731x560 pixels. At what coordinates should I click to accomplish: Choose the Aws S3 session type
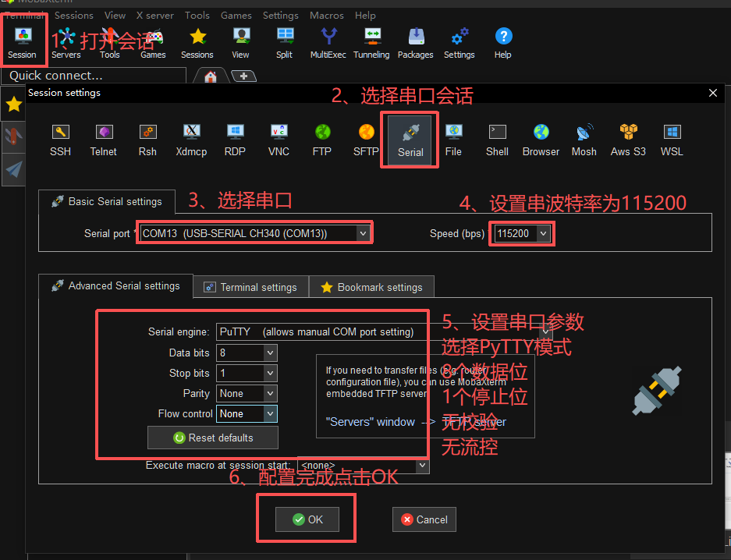click(x=629, y=140)
